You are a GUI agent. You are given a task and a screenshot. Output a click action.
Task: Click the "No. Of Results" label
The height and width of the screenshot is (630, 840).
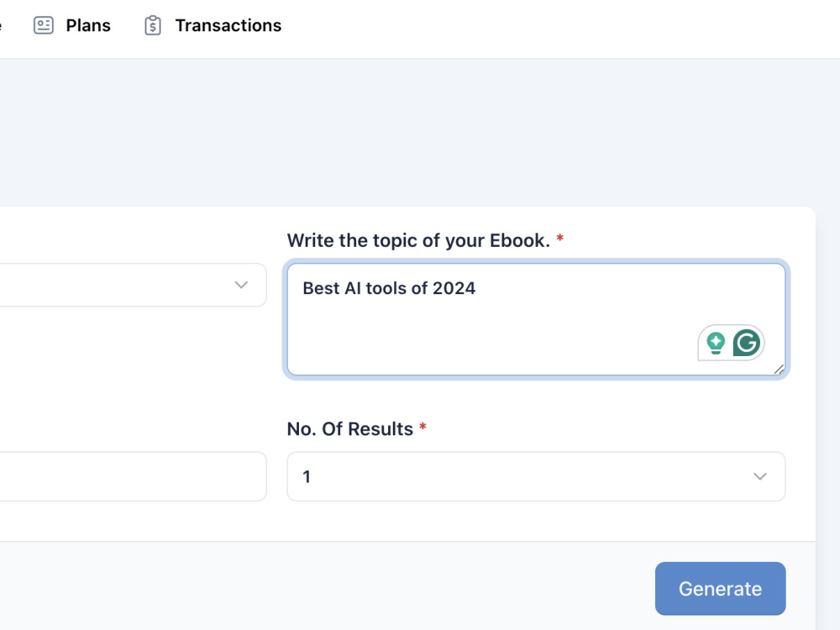349,428
